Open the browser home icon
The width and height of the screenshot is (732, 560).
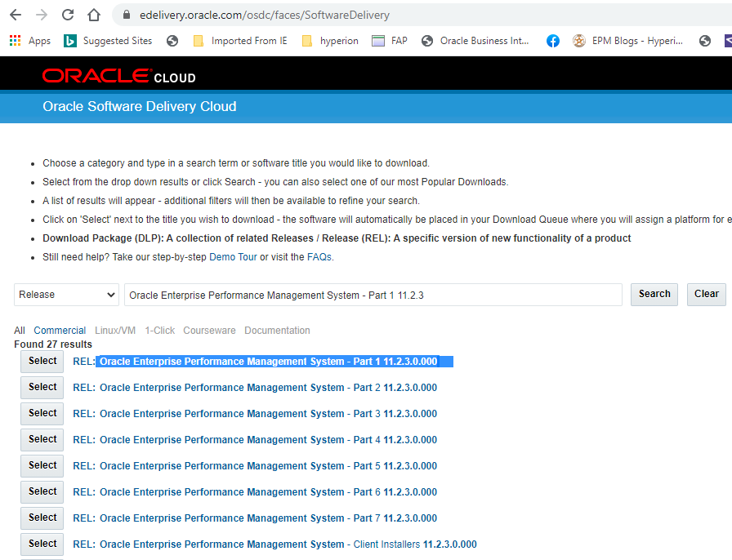(x=94, y=15)
